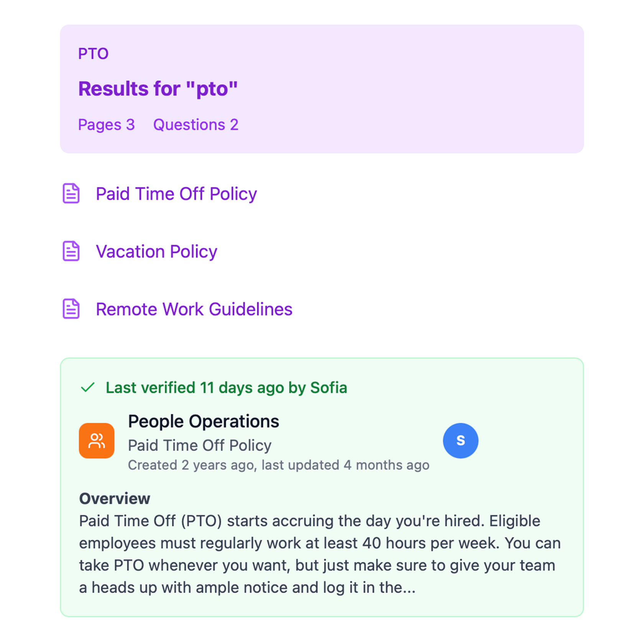Viewport: 644px width, 644px height.
Task: Click the Last verified 11 days ago label
Action: point(226,388)
